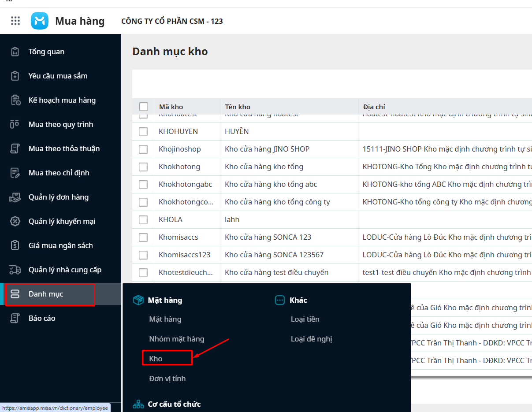
Task: Toggle the select-all checkbox in table header
Action: tap(144, 107)
